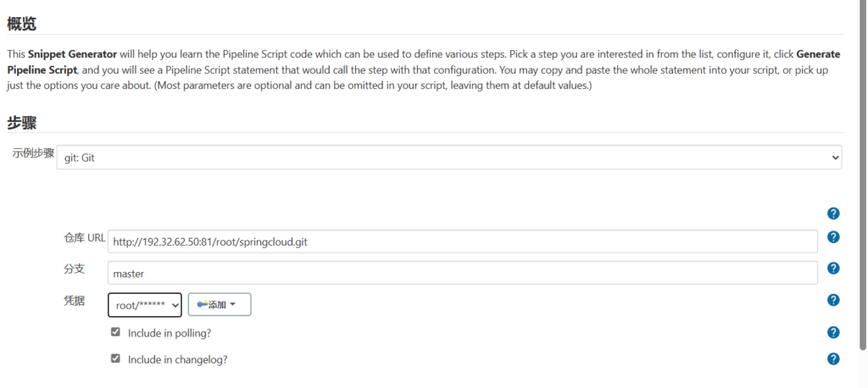This screenshot has height=388, width=868.
Task: Uncheck the Include in polling checkbox
Action: [x=115, y=332]
